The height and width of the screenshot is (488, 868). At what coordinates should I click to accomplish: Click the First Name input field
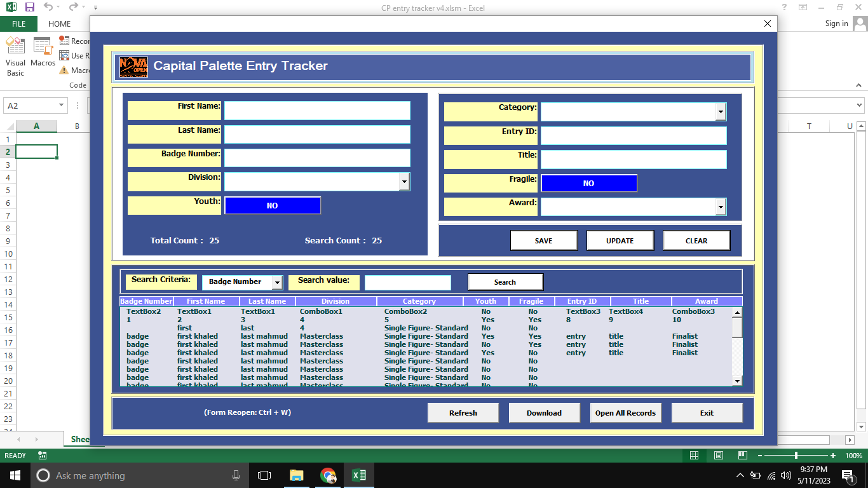pyautogui.click(x=317, y=111)
